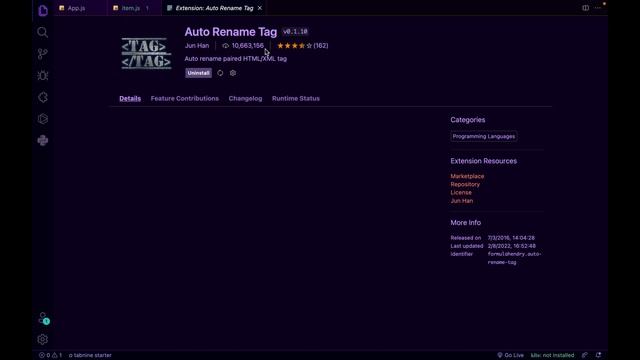Screen dimensions: 640x360
Task: Open the Explorer view in activity bar
Action: [43, 11]
